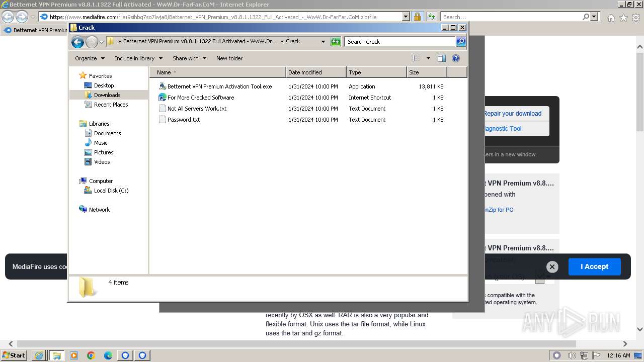644x362 pixels.
Task: Click Explorer Back navigation button
Action: (x=77, y=42)
